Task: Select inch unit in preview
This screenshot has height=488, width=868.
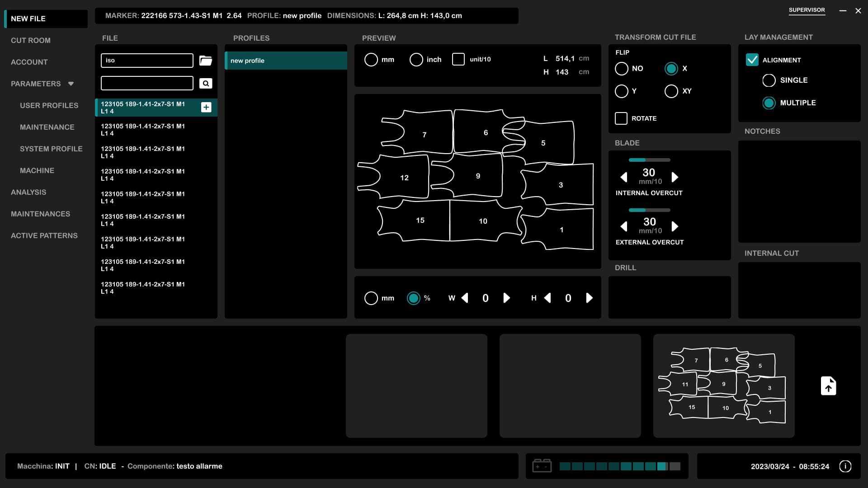Action: point(416,60)
